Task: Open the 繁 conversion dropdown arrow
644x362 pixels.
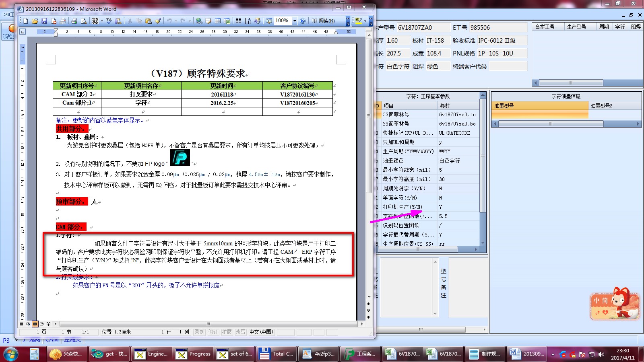Action: tap(102, 21)
